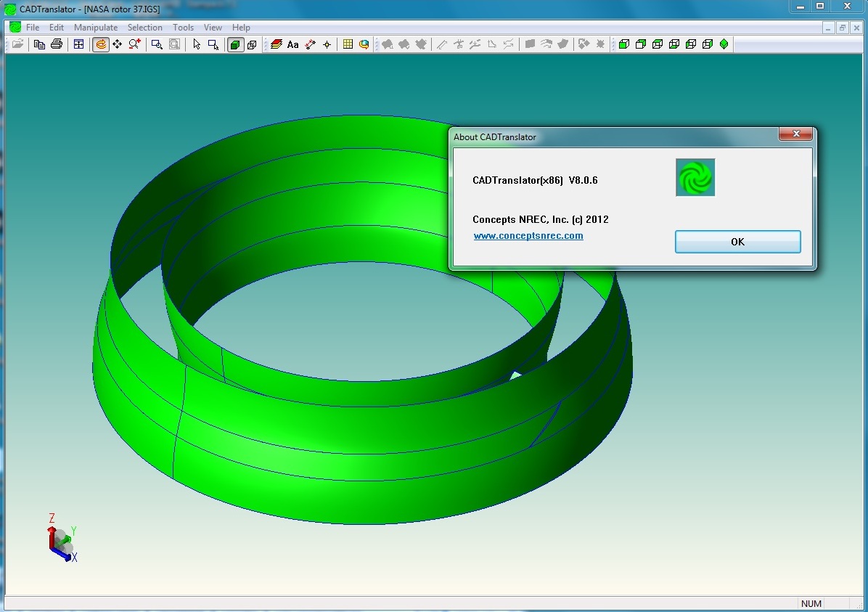Toggle the Rotate view tool
The image size is (868, 612).
pos(101,44)
